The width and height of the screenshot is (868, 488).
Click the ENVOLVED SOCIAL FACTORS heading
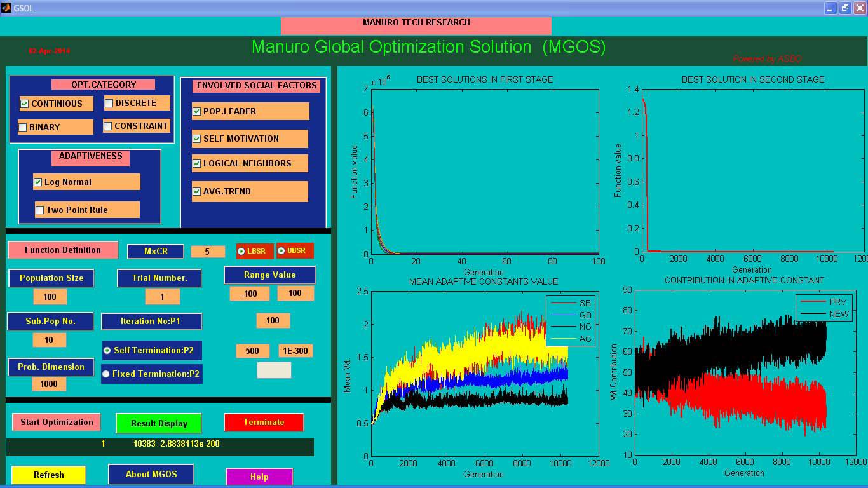point(257,86)
